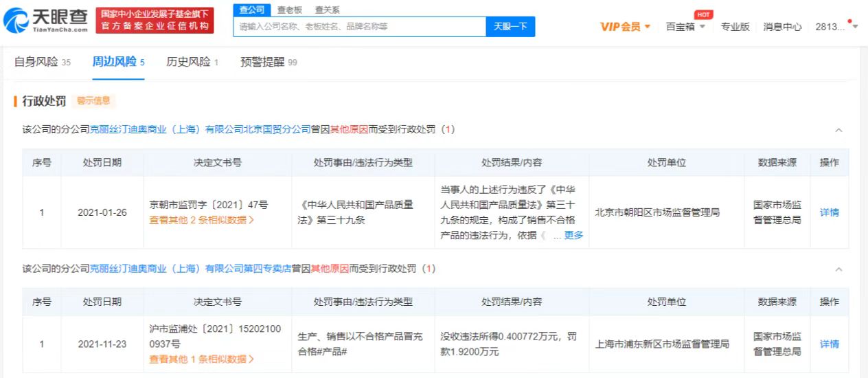Viewport: 868px width, 378px height.
Task: Open 详情 for the 2021-11-23 penalty
Action: point(830,344)
